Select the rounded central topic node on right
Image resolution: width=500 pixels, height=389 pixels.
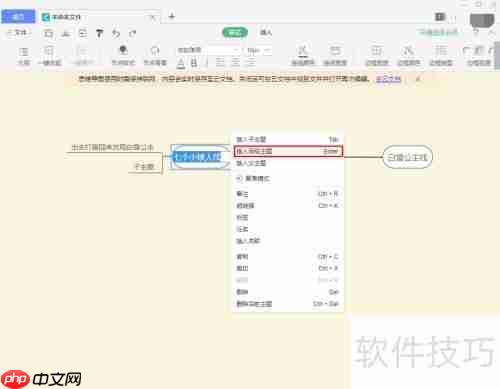(407, 157)
